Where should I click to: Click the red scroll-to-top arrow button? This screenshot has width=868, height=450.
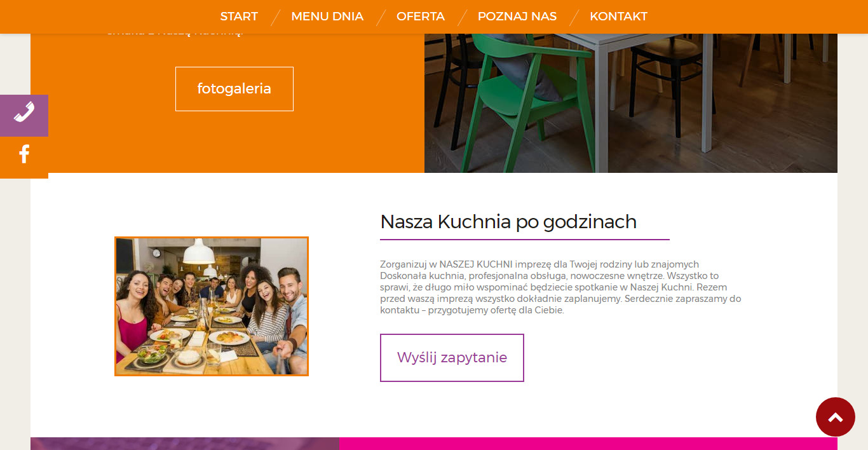835,417
